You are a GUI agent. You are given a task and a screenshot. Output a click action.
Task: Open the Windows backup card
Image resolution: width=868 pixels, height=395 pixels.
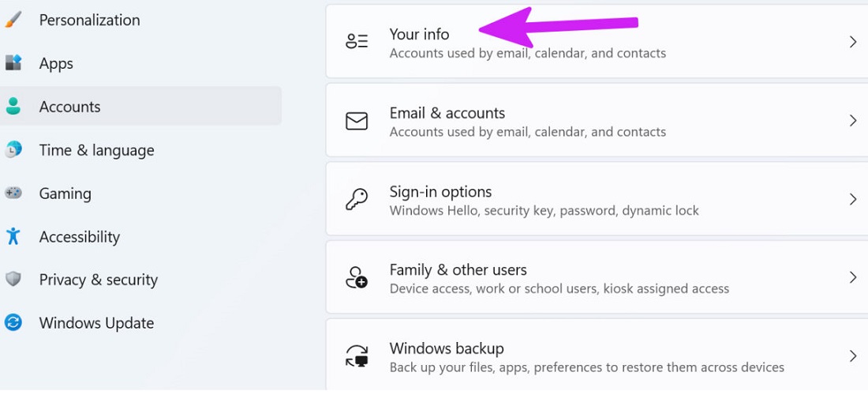coord(447,348)
